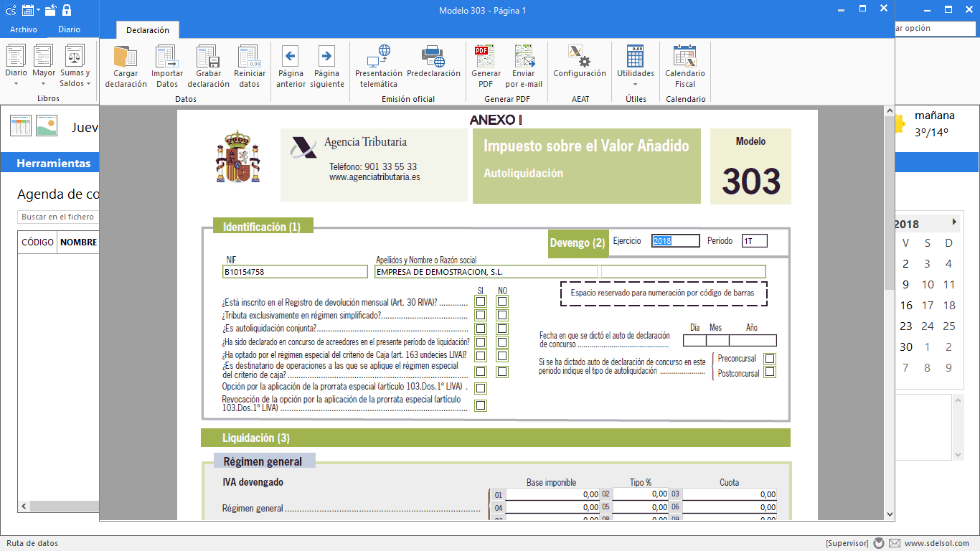Check SI for Registro de devolución mensual
Screen dimensions: 980x551
coord(481,301)
